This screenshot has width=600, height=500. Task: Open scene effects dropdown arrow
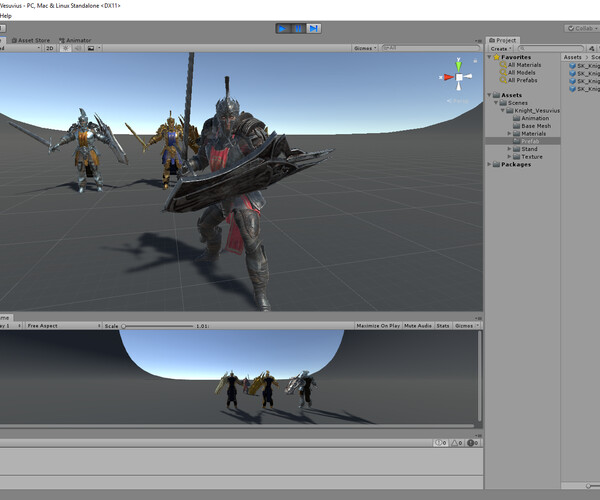[x=99, y=48]
